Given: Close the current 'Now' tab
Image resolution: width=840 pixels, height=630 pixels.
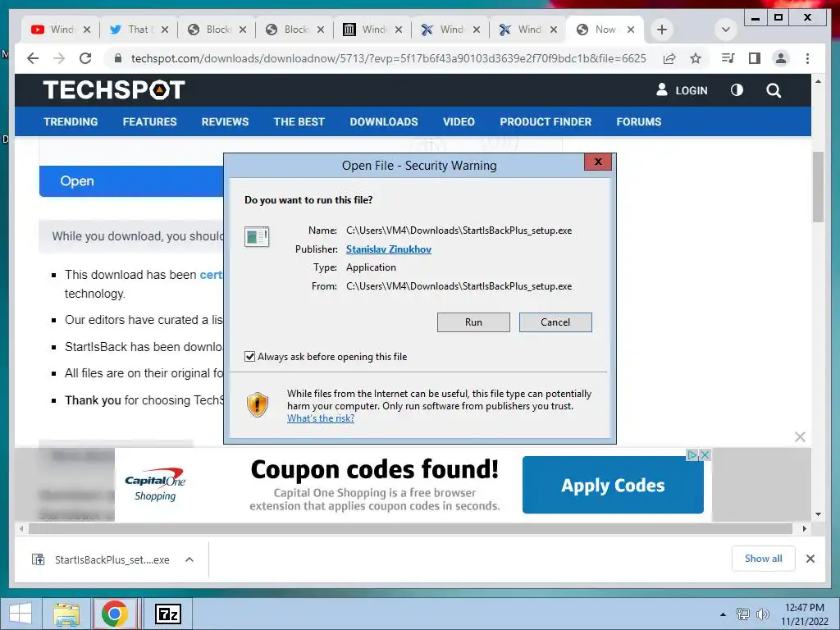Looking at the screenshot, I should tap(631, 30).
